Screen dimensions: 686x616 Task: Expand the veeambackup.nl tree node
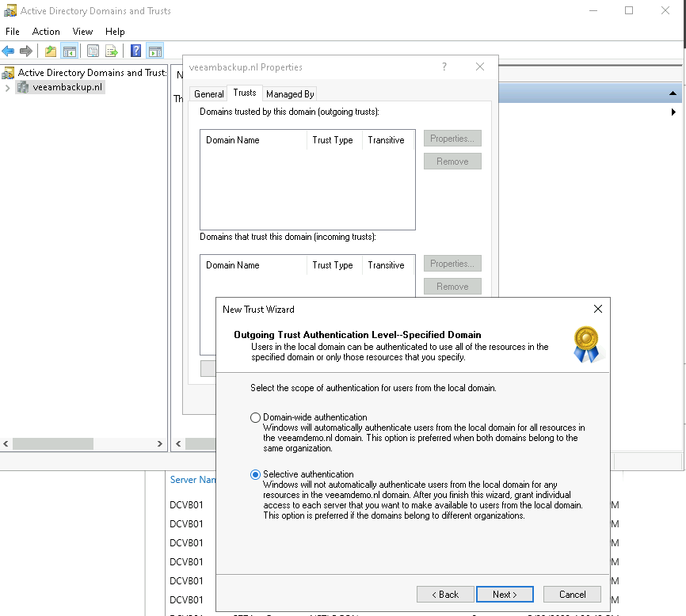pos(7,88)
